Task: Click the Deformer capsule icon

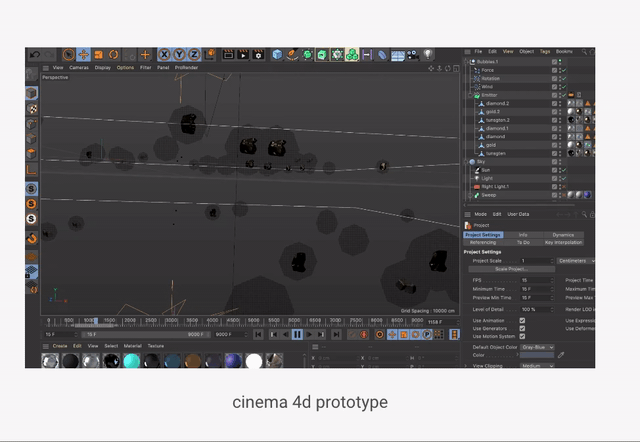Action: pyautogui.click(x=382, y=55)
